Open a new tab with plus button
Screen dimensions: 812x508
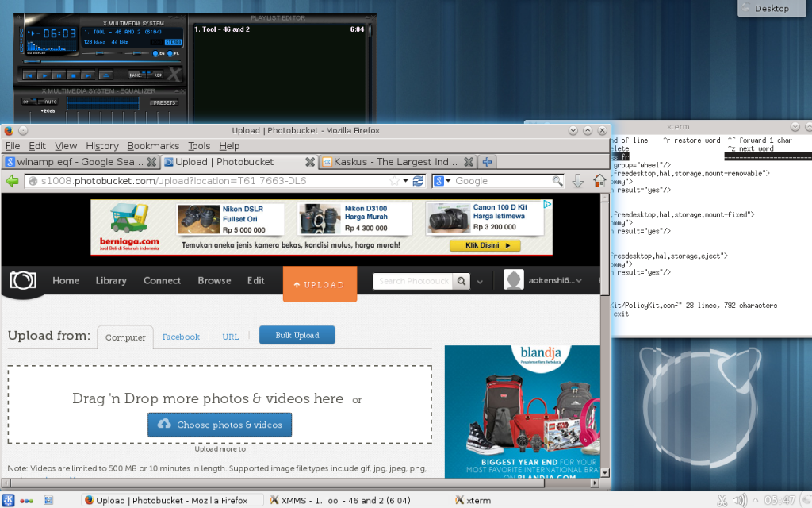[x=487, y=162]
